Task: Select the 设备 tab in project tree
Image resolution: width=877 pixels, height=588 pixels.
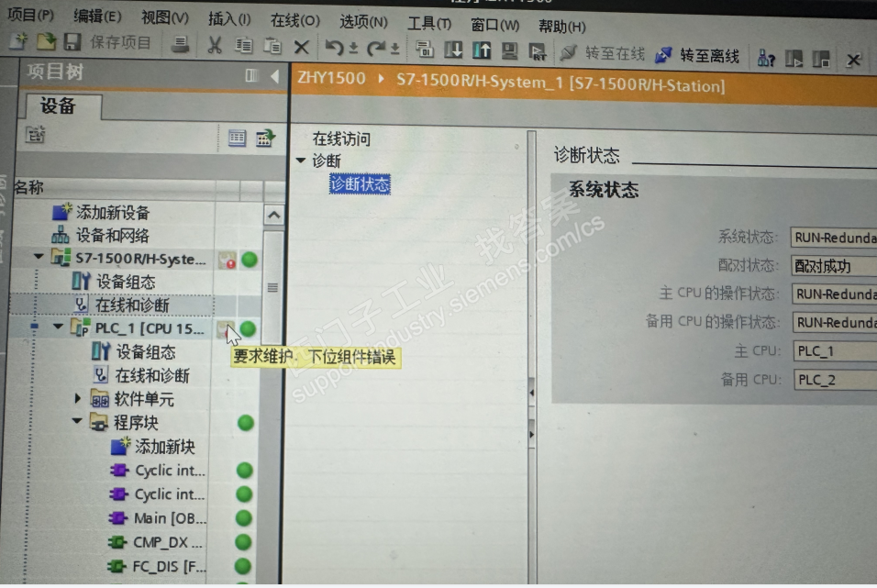Action: coord(60,105)
